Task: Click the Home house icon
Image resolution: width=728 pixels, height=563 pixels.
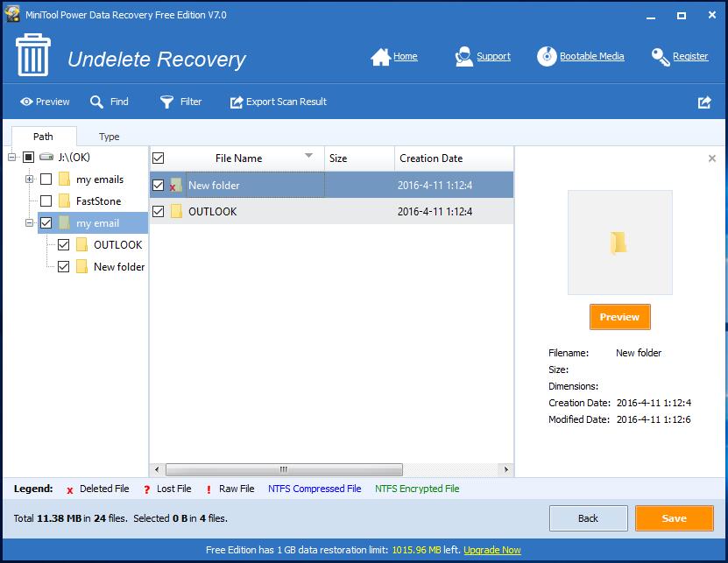Action: (x=380, y=57)
